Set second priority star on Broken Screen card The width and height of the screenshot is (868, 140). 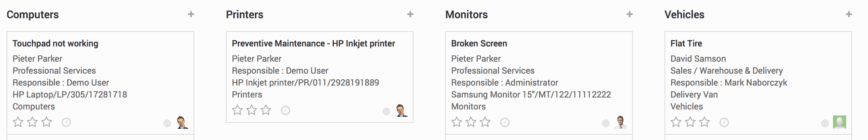coord(471,122)
